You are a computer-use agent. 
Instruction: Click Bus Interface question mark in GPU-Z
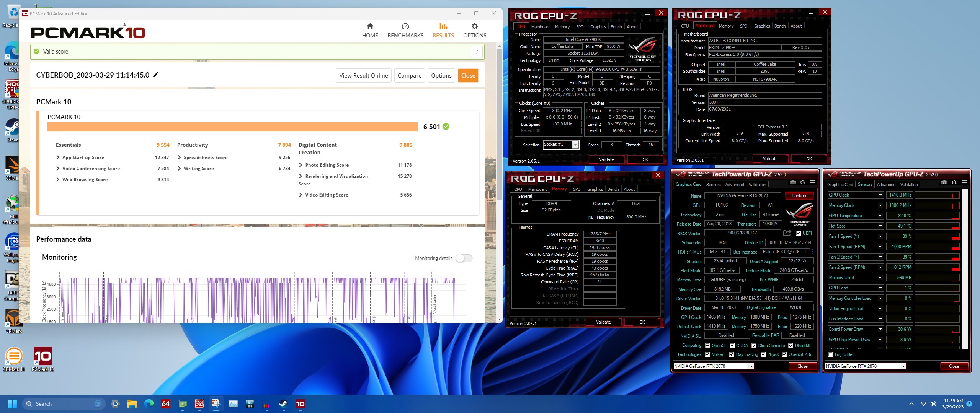click(813, 252)
